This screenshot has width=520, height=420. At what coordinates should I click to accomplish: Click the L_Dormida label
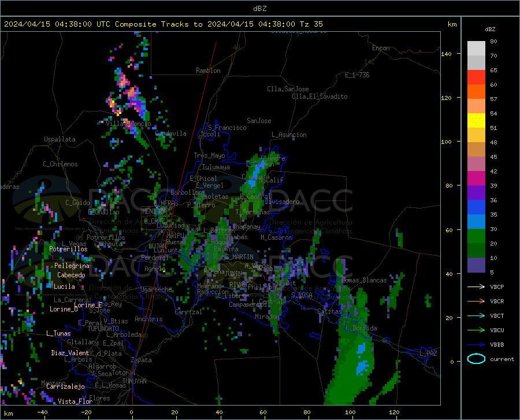[361, 328]
